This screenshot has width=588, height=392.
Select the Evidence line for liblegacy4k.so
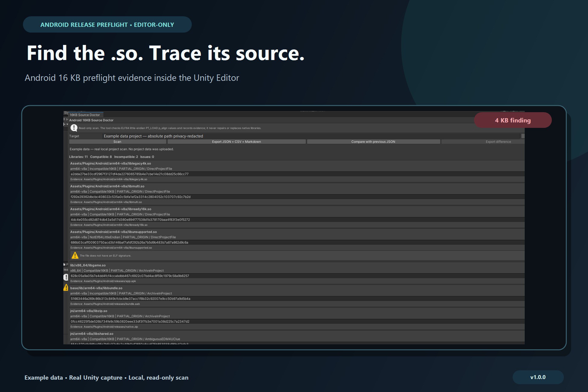click(x=109, y=179)
